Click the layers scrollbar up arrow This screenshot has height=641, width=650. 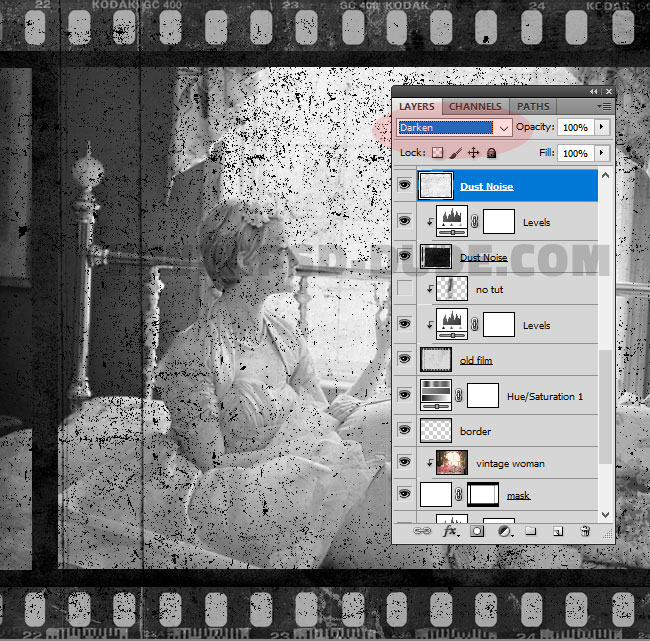click(605, 176)
